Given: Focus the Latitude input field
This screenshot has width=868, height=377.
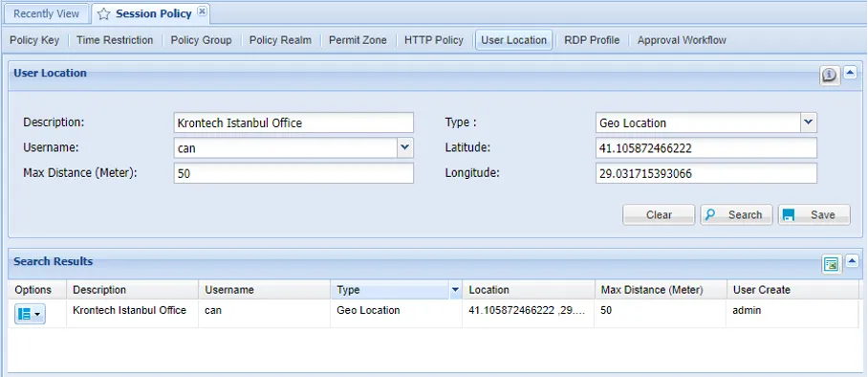Looking at the screenshot, I should [705, 147].
